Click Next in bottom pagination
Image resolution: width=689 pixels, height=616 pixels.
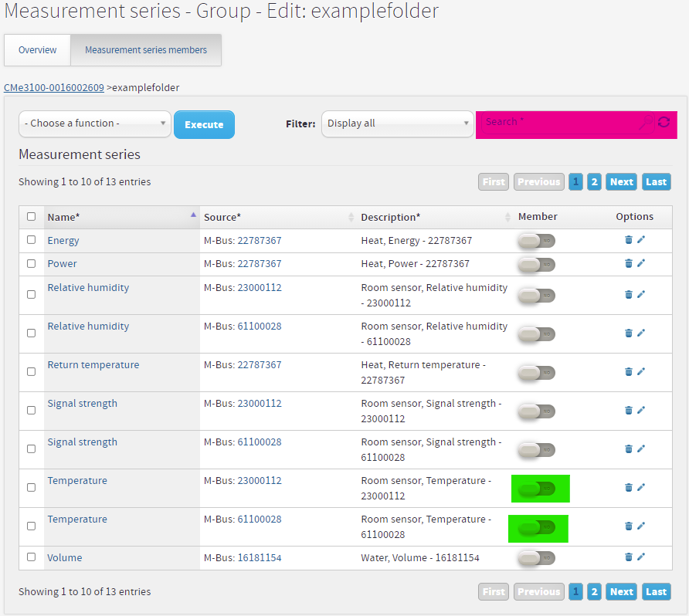coord(621,592)
